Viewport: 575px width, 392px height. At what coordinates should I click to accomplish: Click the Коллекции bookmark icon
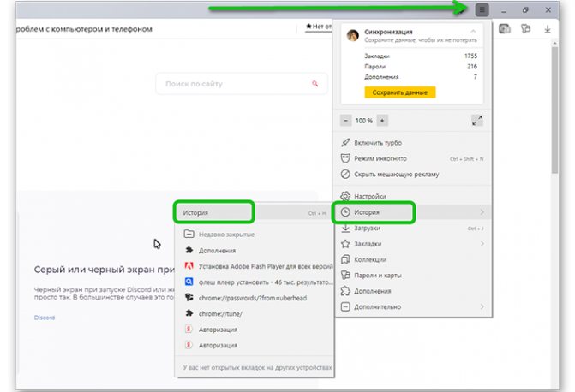pos(345,259)
